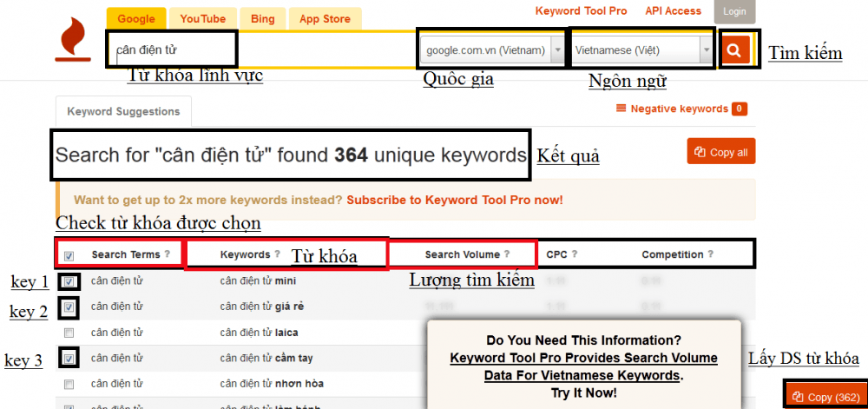Switch to the Bing tab
This screenshot has width=868, height=409.
(262, 19)
